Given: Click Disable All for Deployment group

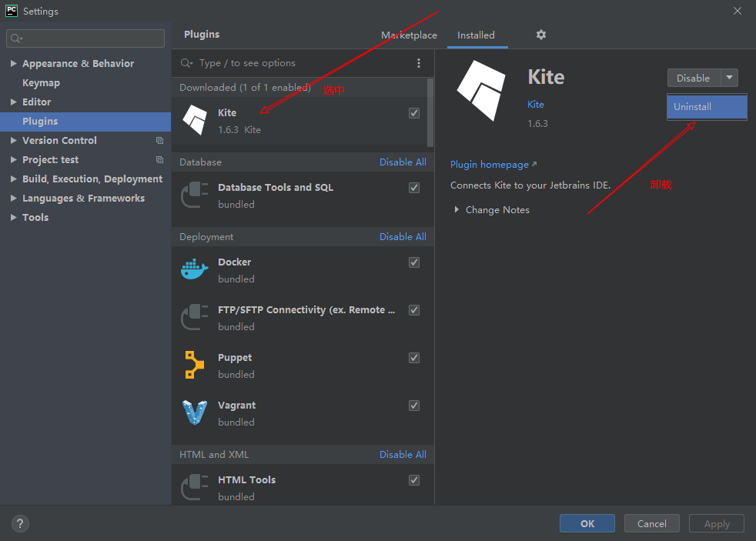Looking at the screenshot, I should point(403,236).
